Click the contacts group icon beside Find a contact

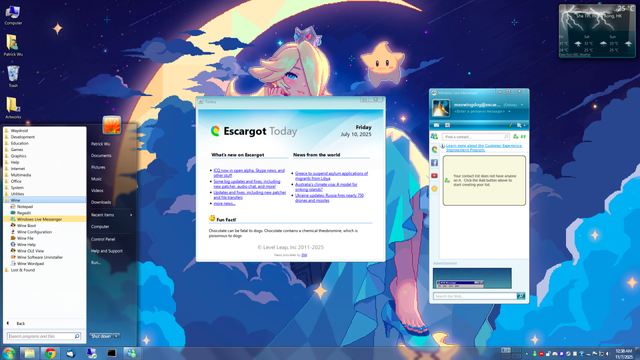(x=434, y=136)
